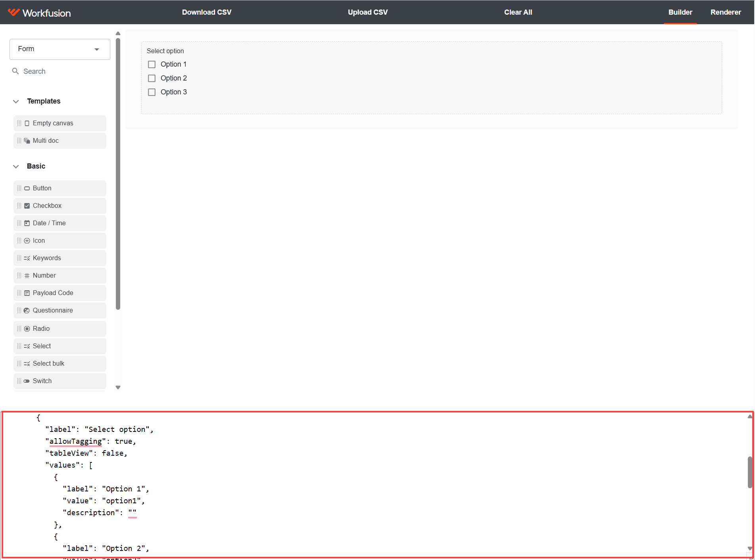Select the Keywords component
The image size is (755, 560).
(x=60, y=258)
